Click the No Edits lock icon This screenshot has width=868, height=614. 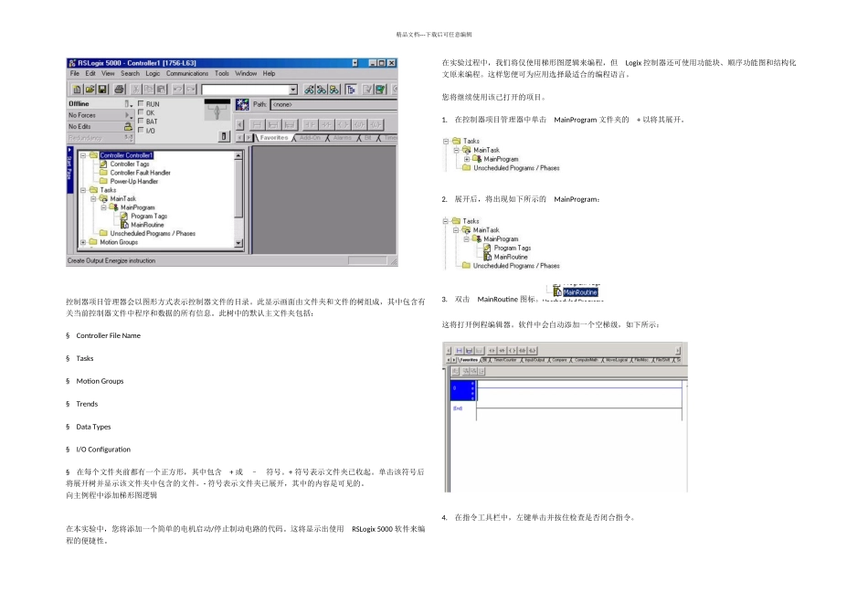[x=129, y=126]
